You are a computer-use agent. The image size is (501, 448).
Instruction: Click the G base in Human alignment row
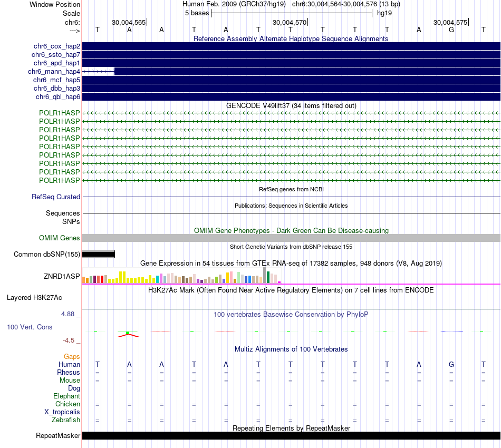tap(451, 364)
